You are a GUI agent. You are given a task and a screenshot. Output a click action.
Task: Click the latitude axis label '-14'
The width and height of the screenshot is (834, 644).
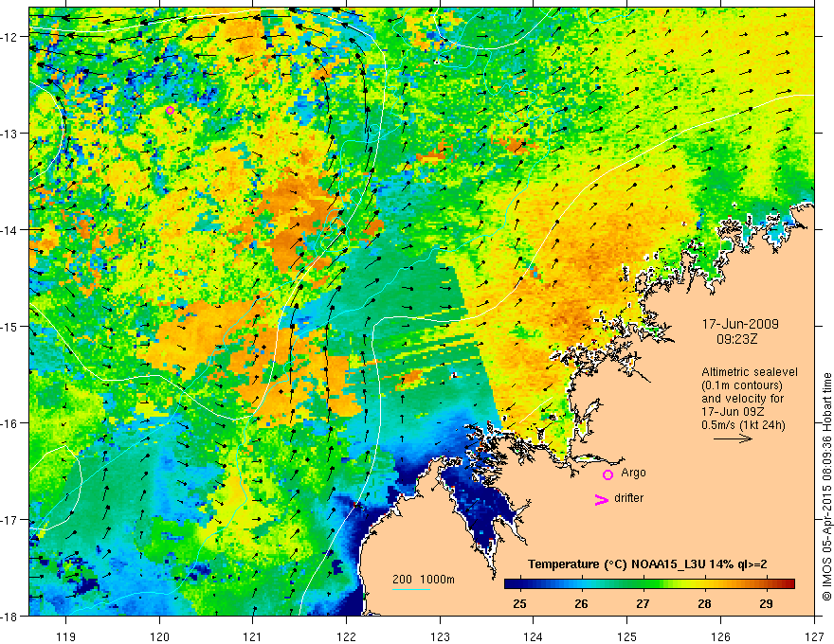pyautogui.click(x=10, y=230)
